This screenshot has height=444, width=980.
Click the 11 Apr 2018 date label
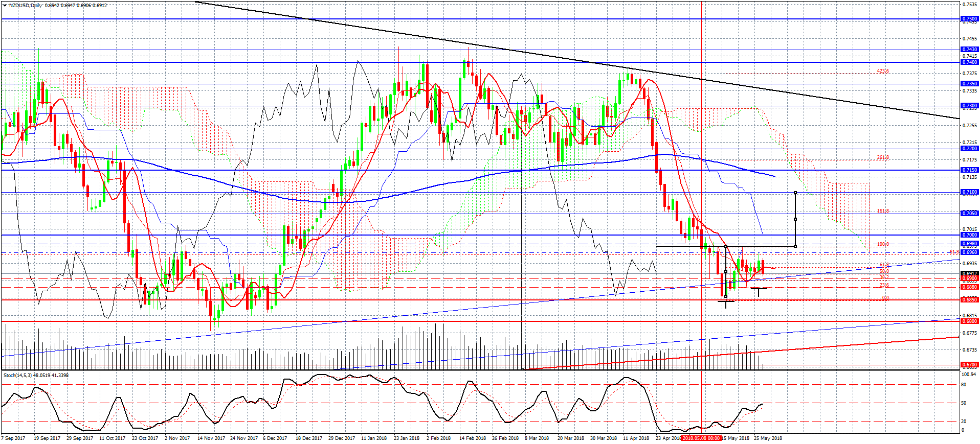pos(636,438)
